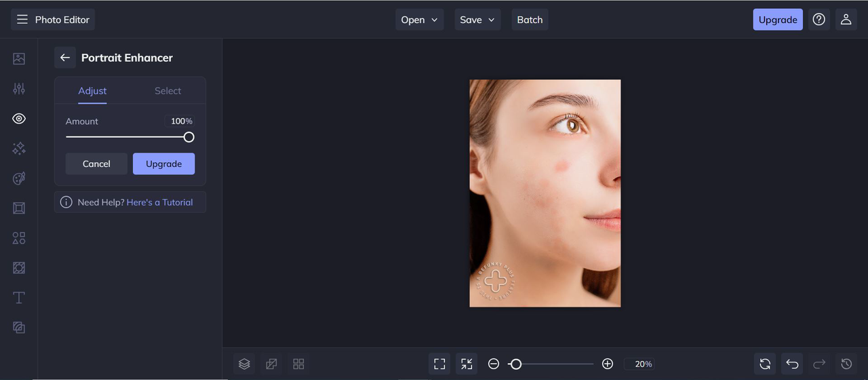Open the Here's a Tutorial link
This screenshot has width=868, height=380.
tap(159, 202)
